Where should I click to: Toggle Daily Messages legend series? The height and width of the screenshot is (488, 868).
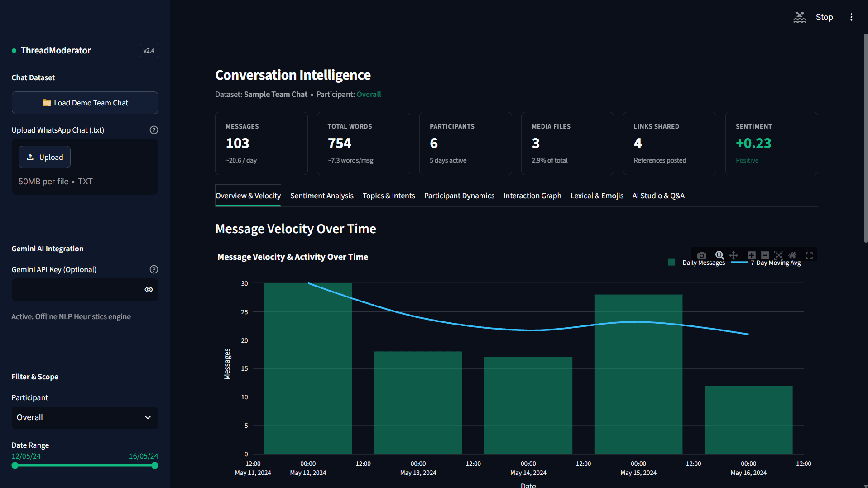[x=696, y=263]
